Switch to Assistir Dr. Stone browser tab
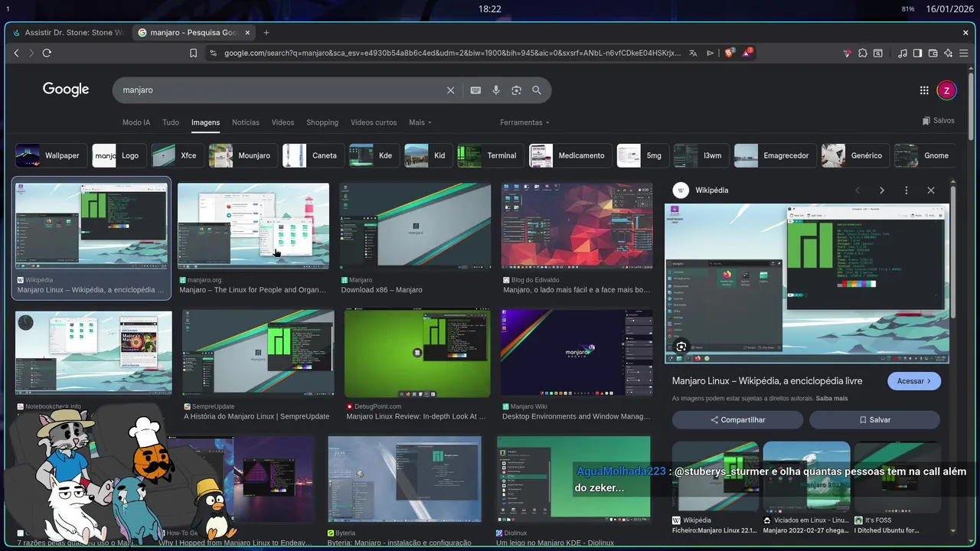 [x=68, y=33]
